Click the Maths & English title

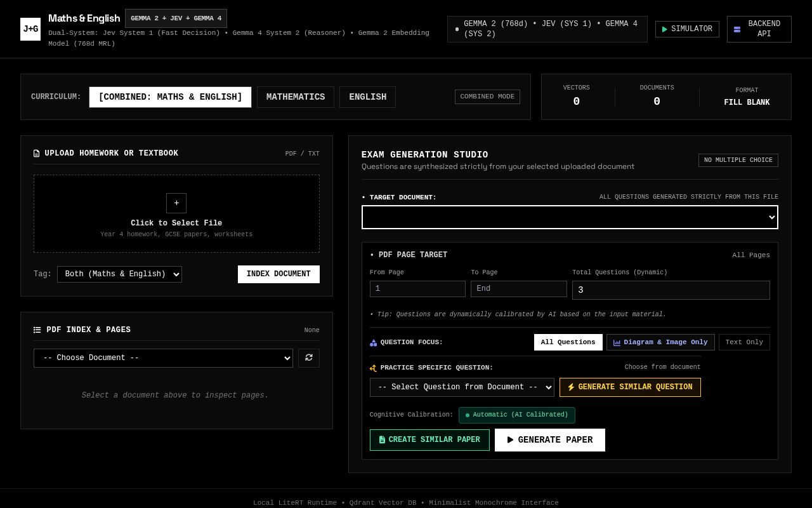pyautogui.click(x=84, y=18)
